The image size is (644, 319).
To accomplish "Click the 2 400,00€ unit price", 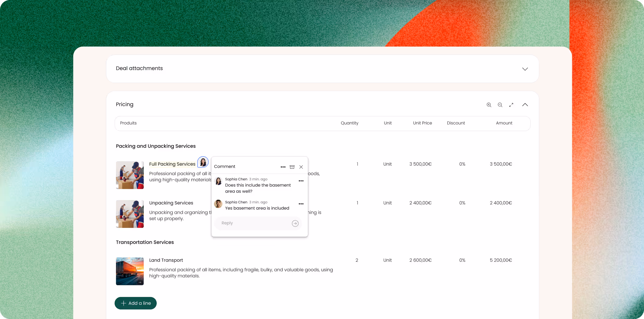I will (x=420, y=203).
